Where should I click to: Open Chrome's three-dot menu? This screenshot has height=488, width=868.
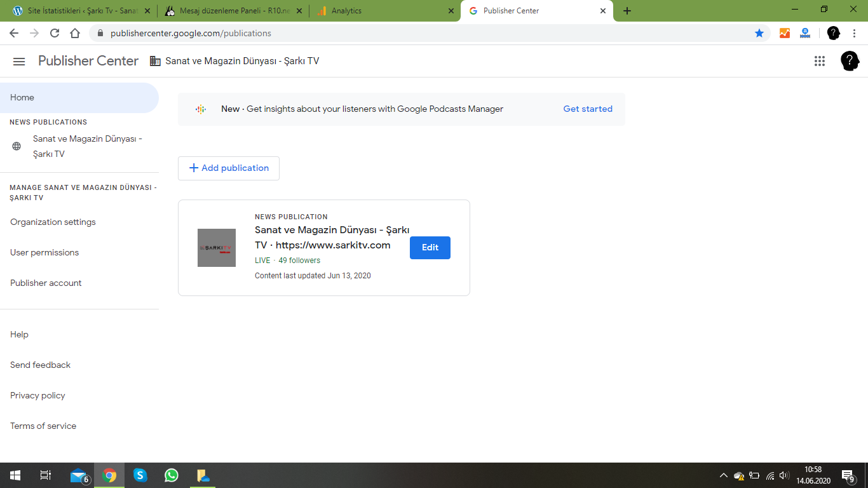click(854, 33)
